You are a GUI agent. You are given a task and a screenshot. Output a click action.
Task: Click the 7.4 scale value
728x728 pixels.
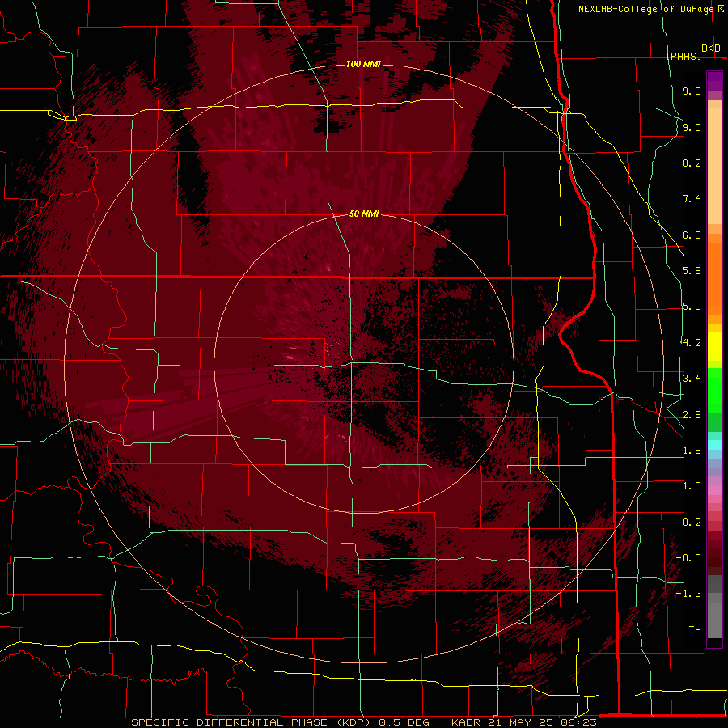click(x=692, y=199)
